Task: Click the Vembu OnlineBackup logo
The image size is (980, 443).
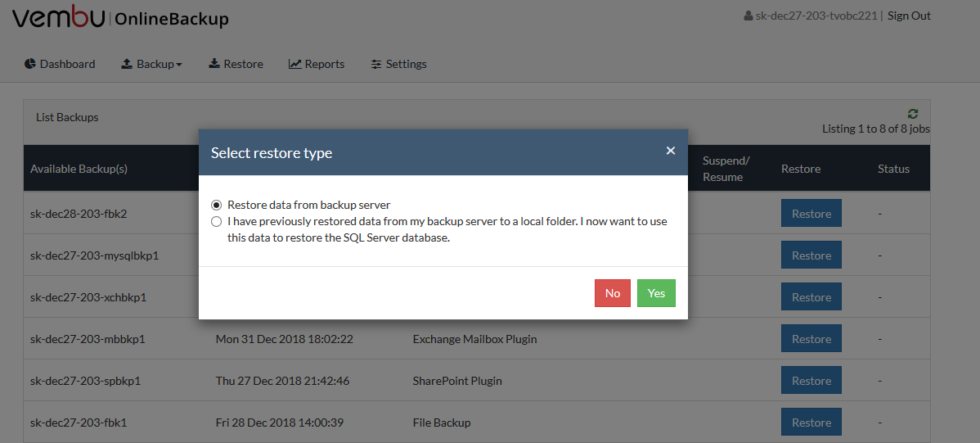Action: click(120, 18)
